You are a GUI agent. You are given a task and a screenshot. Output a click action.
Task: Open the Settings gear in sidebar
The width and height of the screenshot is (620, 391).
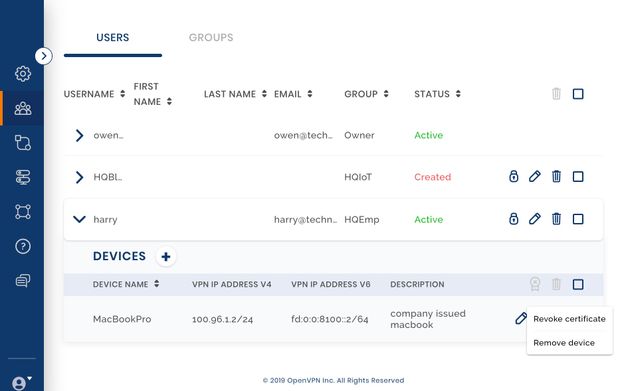tap(23, 74)
